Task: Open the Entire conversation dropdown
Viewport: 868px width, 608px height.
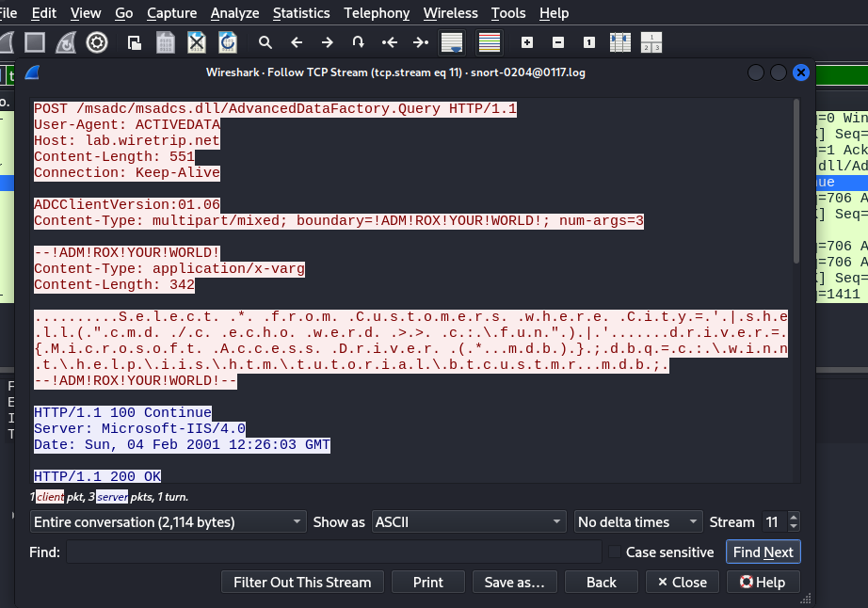Action: coord(168,522)
